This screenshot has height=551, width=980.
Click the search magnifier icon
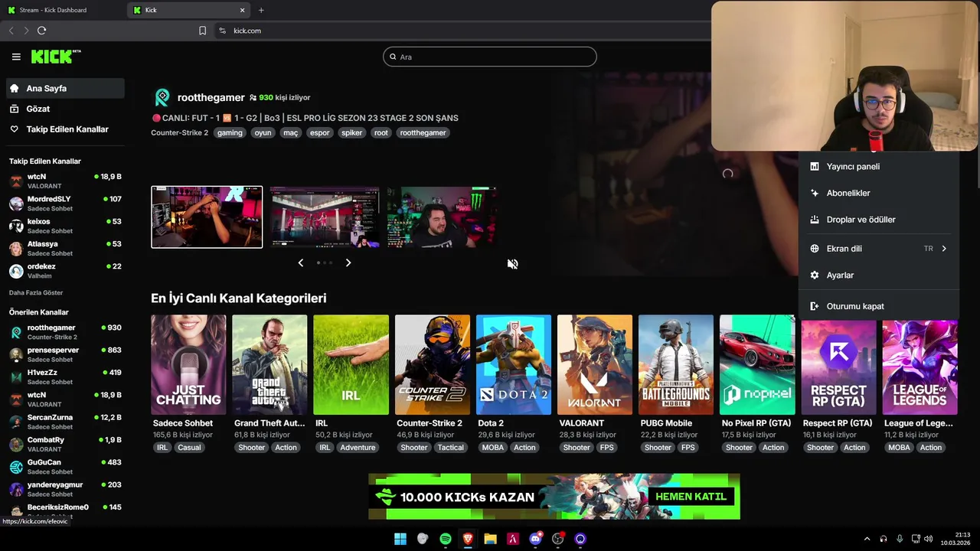pyautogui.click(x=393, y=57)
